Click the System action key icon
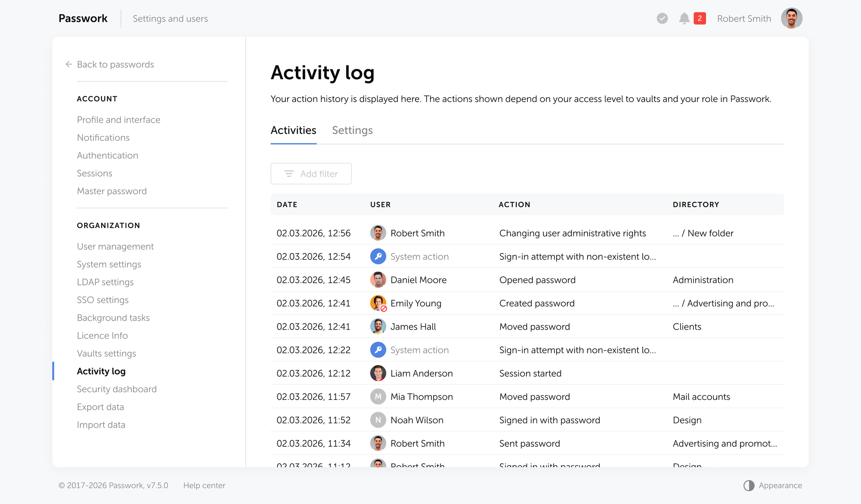 378,256
